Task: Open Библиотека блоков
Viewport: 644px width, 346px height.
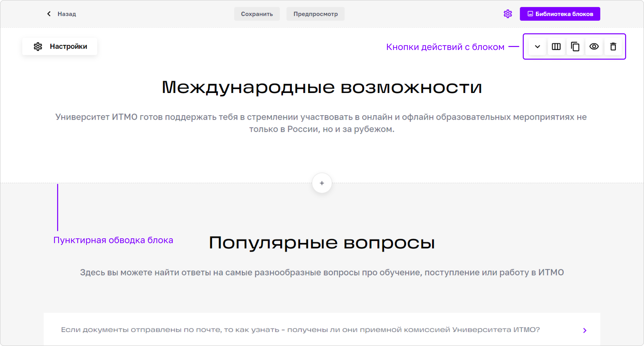Action: (560, 14)
